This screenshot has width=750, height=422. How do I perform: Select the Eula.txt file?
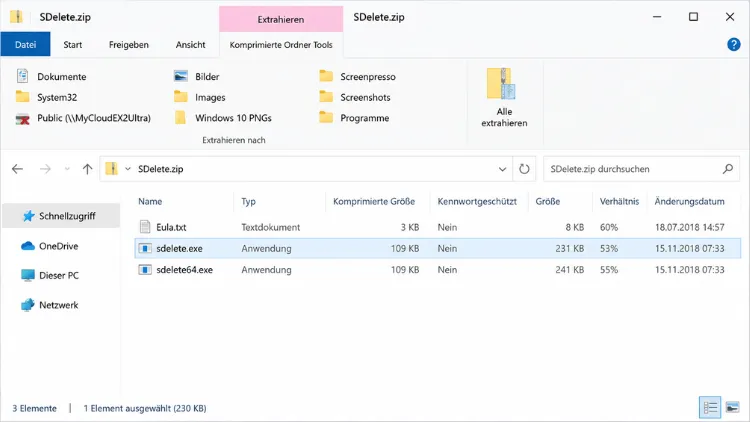pos(171,227)
